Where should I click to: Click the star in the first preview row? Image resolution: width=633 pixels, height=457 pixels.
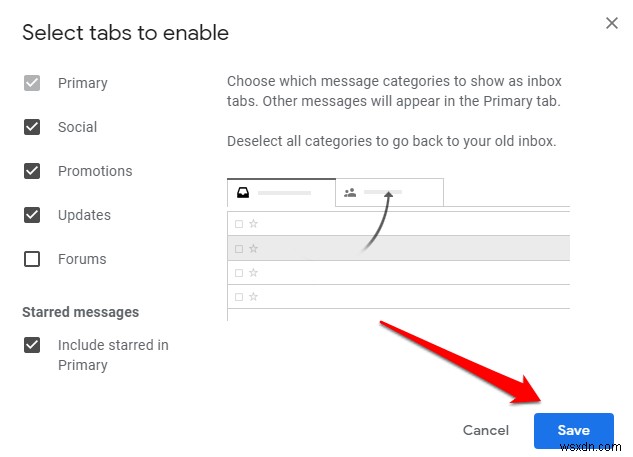253,224
